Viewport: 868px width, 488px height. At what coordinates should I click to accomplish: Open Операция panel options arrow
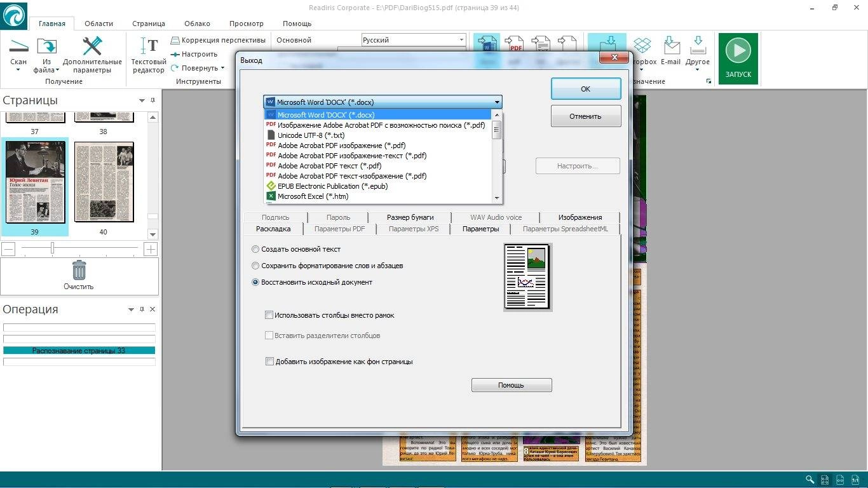pos(131,309)
